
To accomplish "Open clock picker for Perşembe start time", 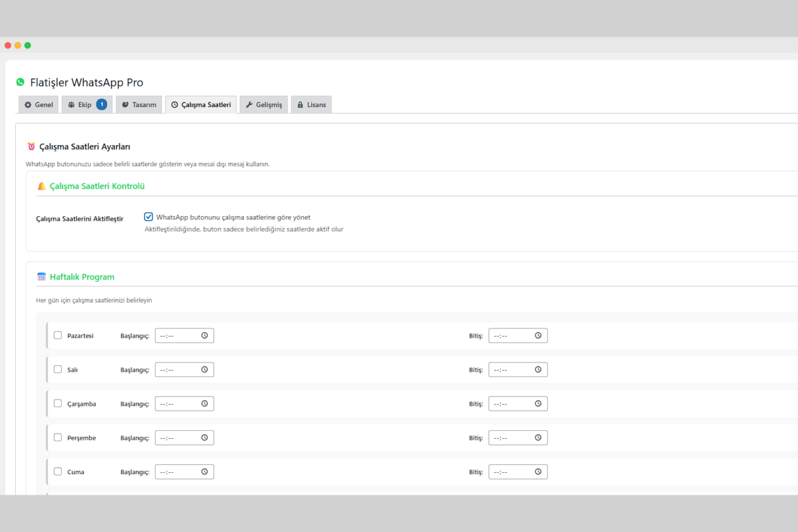I will (x=205, y=438).
